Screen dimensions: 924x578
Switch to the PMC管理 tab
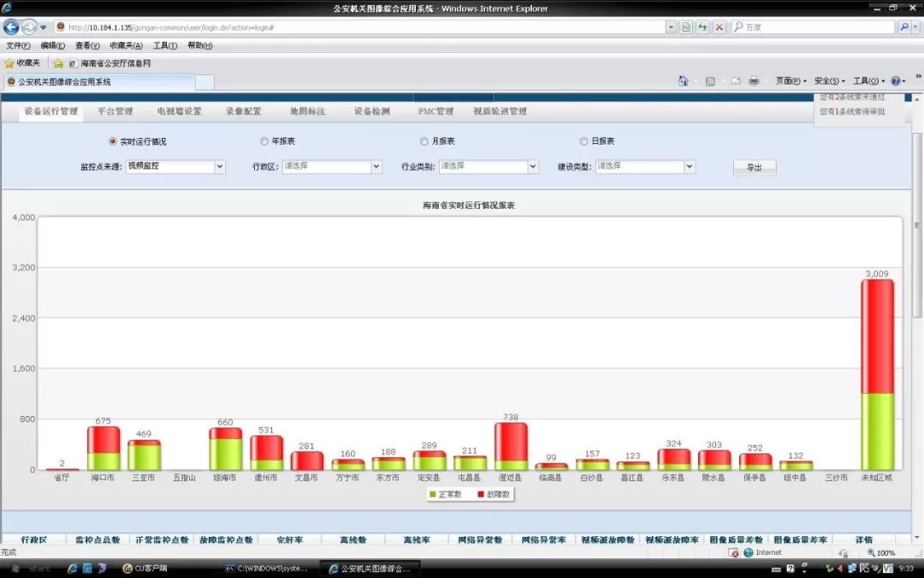coord(435,110)
